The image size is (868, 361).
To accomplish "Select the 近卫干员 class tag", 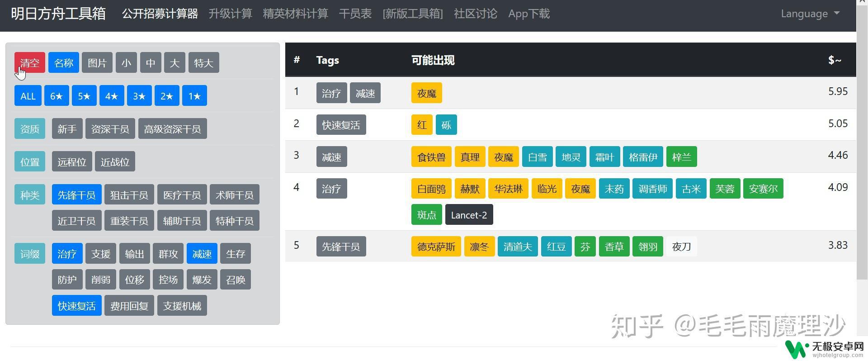I will pos(77,220).
